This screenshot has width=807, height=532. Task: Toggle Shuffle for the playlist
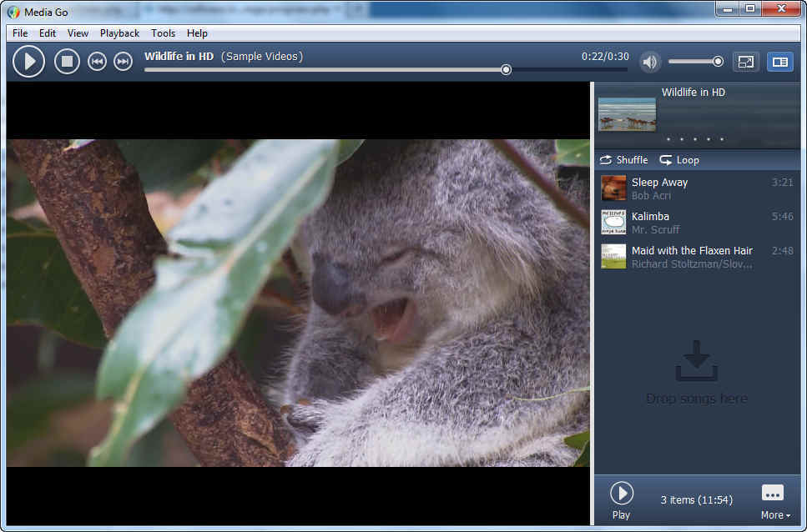click(x=623, y=160)
